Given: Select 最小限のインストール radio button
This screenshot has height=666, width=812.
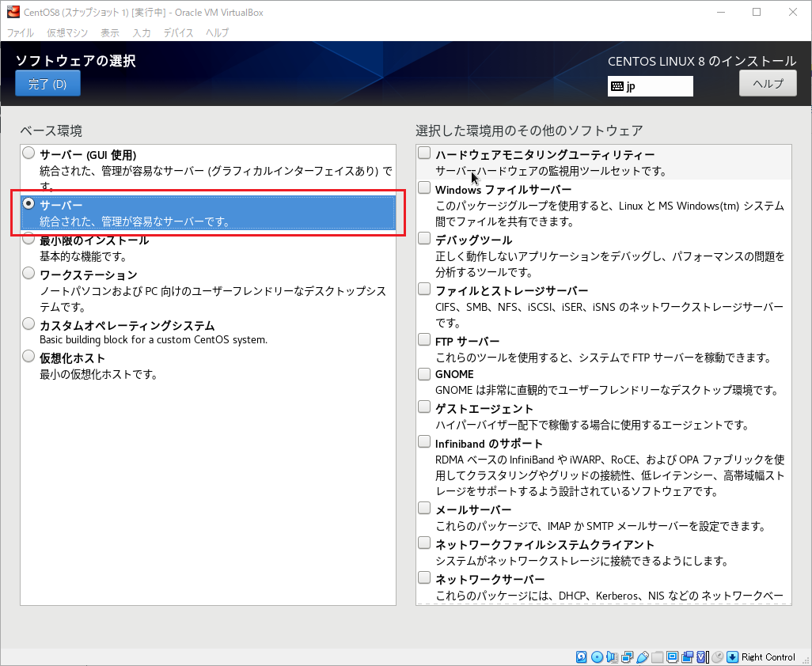Looking at the screenshot, I should pyautogui.click(x=28, y=239).
